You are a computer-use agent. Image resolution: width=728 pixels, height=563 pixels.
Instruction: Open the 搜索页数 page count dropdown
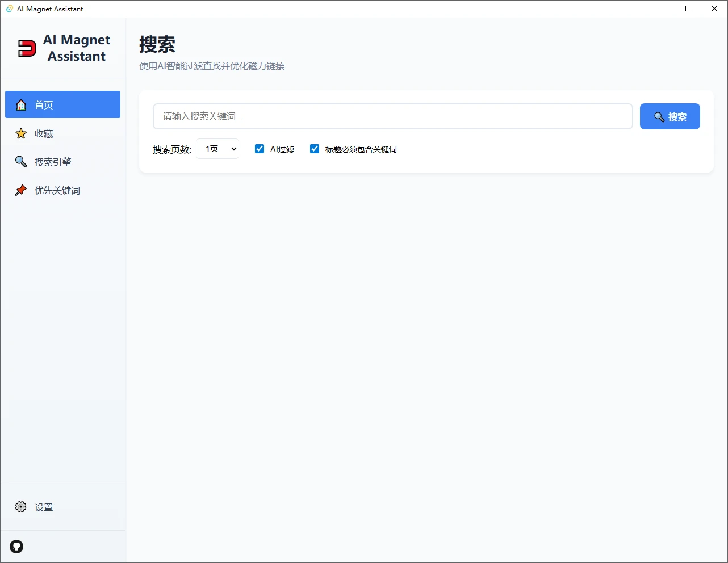coord(217,149)
